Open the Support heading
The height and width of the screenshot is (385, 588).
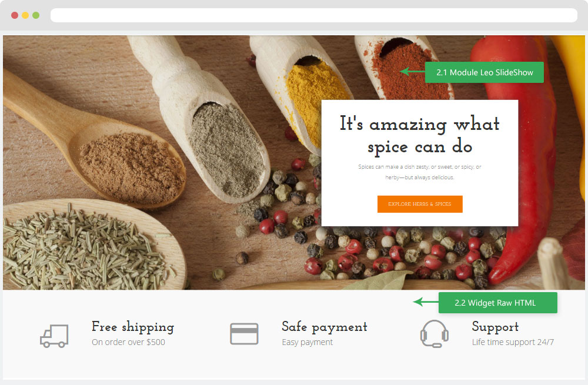tap(495, 327)
